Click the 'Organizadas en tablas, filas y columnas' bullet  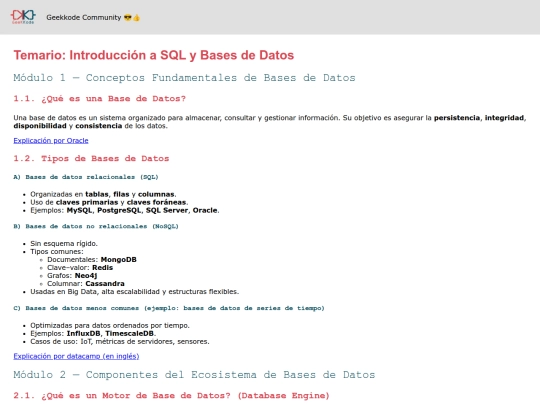103,194
